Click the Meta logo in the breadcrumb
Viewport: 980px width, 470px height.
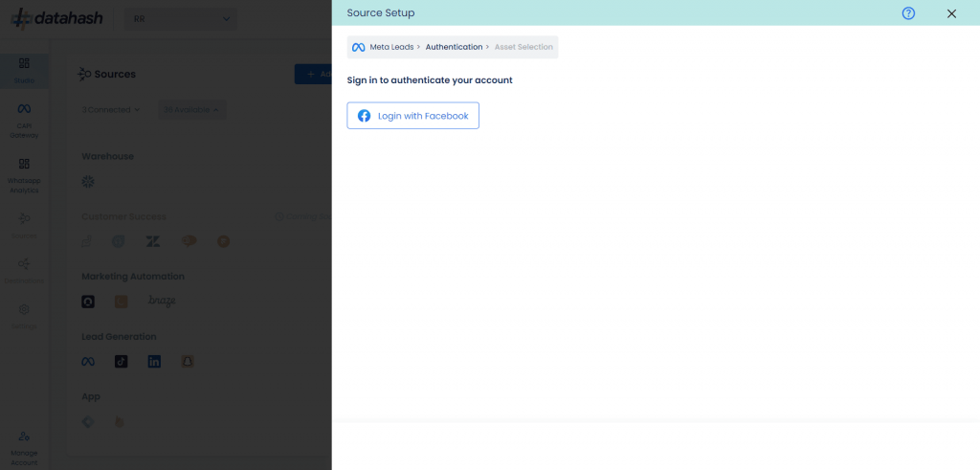(x=358, y=47)
